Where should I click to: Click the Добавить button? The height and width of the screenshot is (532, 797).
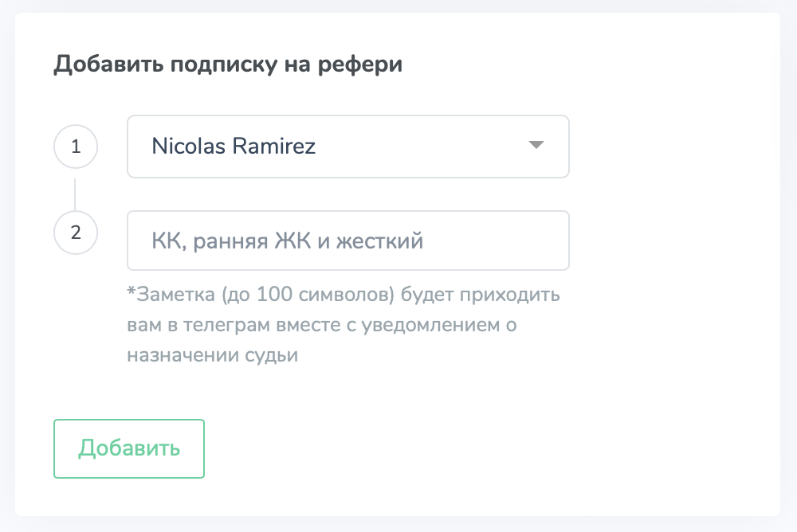click(x=129, y=448)
